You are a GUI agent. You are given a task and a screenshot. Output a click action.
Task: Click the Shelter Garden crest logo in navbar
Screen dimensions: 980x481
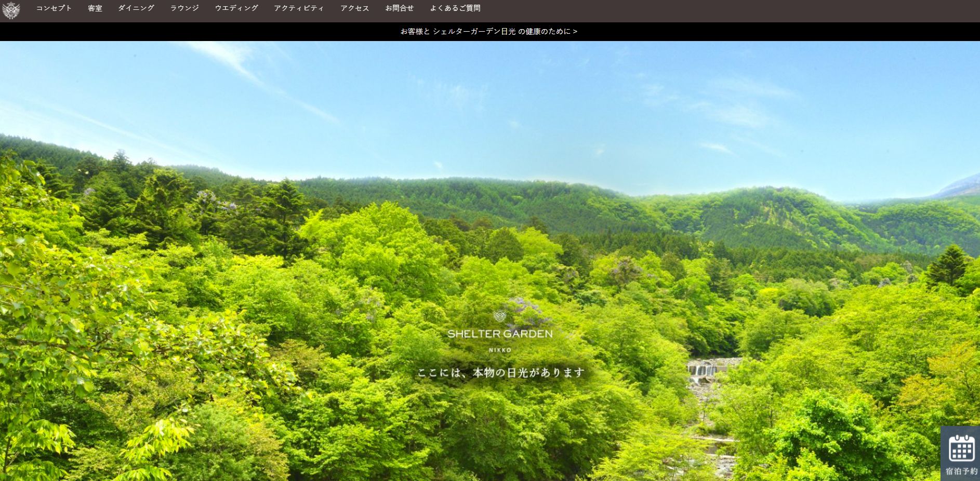point(11,10)
